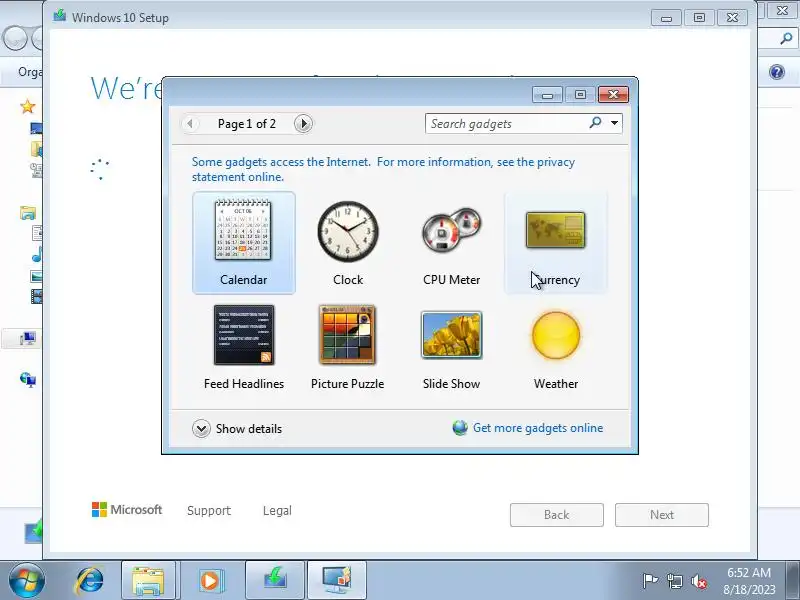Launch Internet Explorer from the taskbar

tap(89, 581)
